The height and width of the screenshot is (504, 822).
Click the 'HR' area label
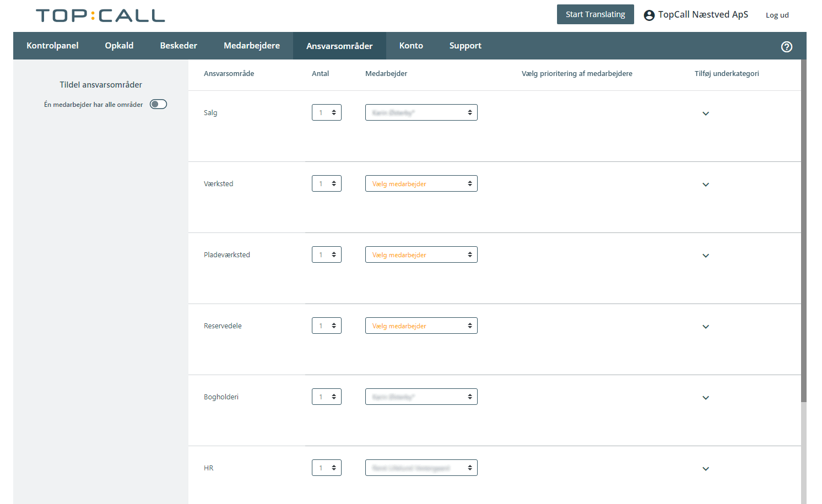click(x=209, y=468)
